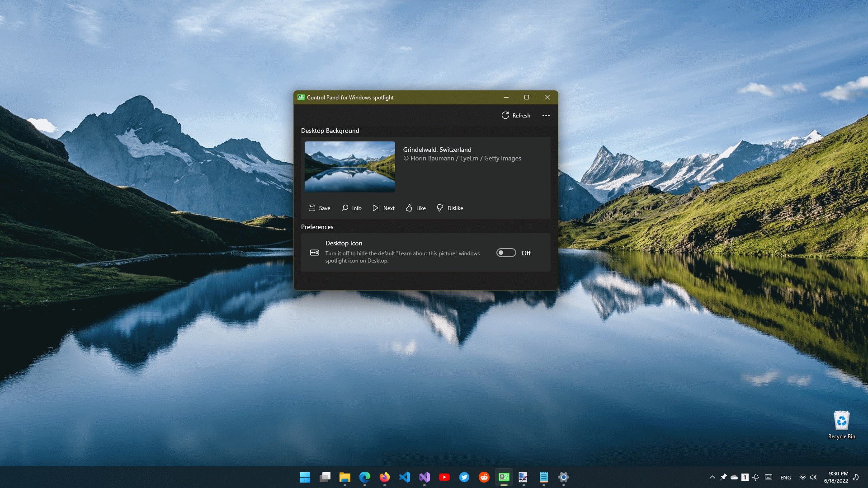Dislike the current spotlight image

450,208
